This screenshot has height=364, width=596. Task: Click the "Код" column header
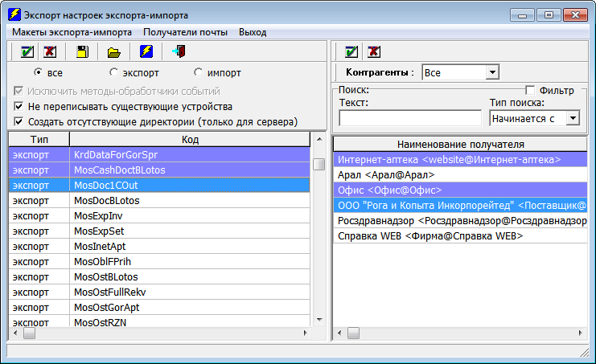pos(191,140)
